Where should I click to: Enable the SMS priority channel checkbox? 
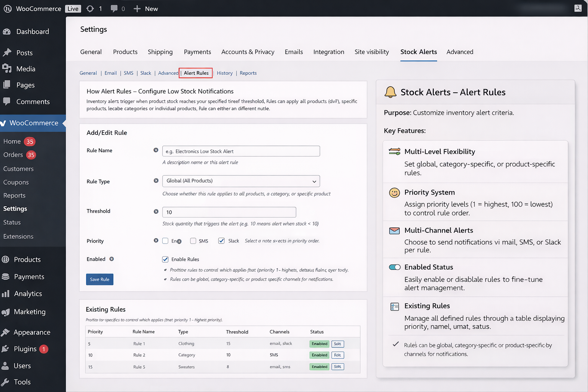point(193,240)
